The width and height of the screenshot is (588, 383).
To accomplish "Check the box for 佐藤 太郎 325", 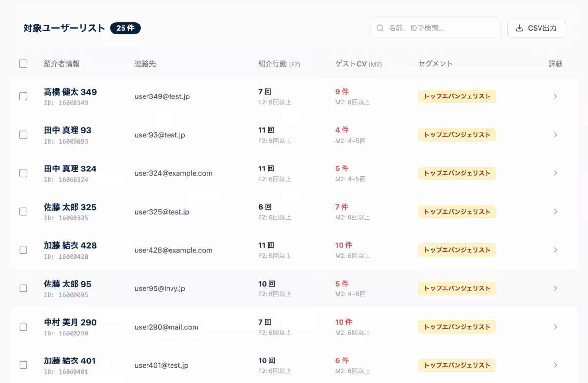I will [23, 212].
